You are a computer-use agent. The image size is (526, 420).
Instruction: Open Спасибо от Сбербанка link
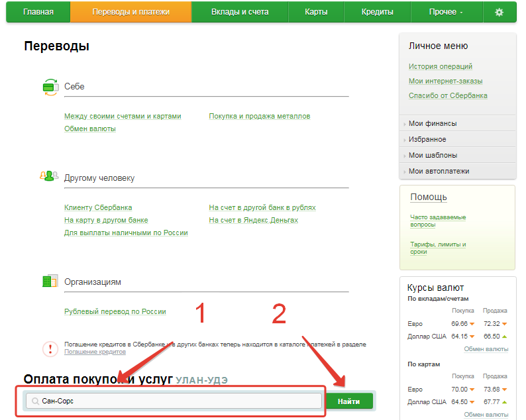pyautogui.click(x=448, y=95)
